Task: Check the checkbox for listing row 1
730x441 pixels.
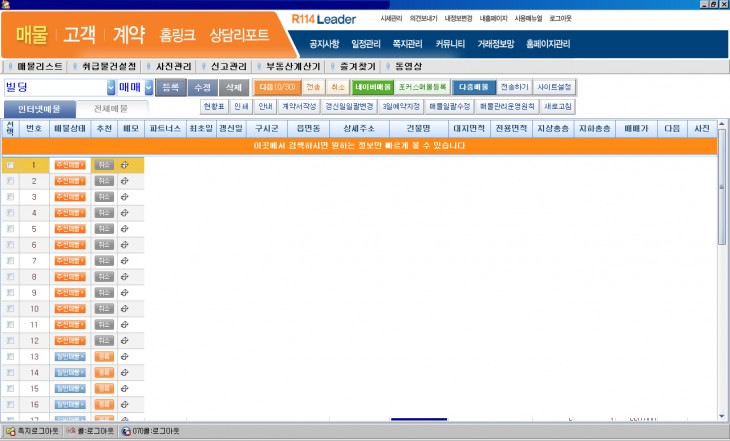Action: tap(10, 165)
